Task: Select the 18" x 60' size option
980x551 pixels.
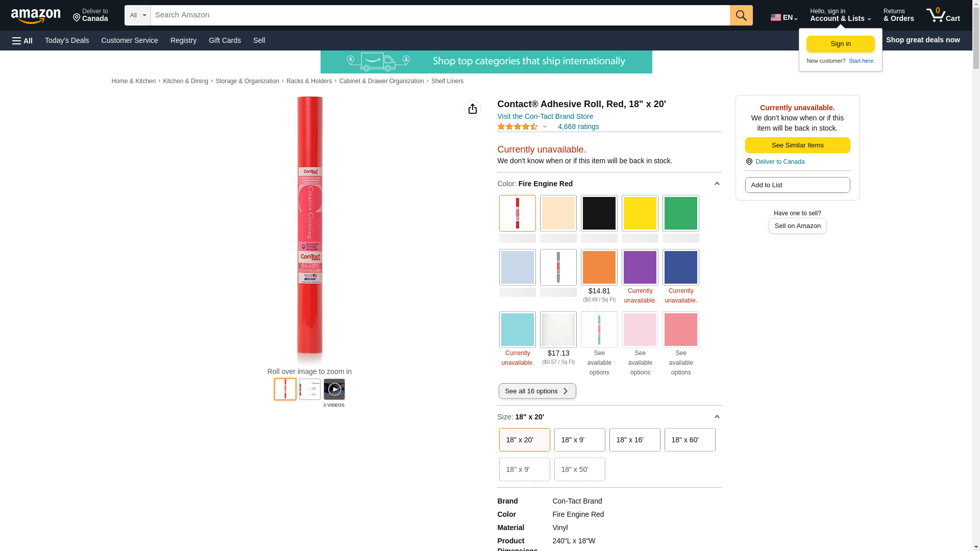Action: point(690,440)
